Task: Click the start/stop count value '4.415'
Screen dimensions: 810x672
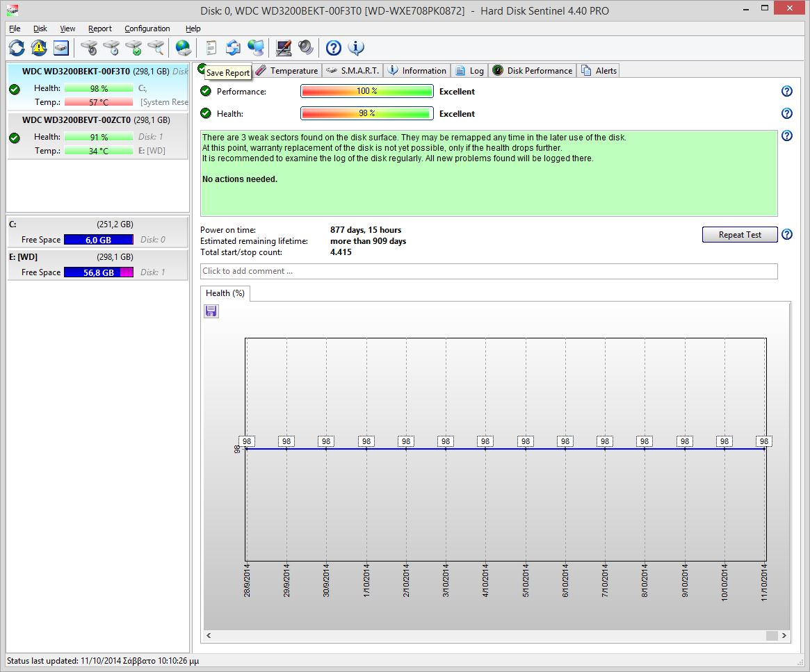Action: 341,252
